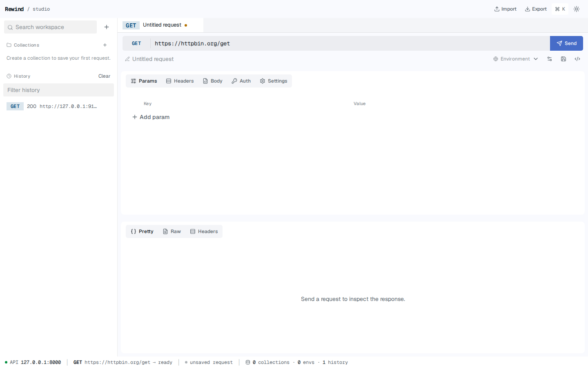588x368 pixels.
Task: Click the GET httpbin ready status text
Action: click(123, 362)
